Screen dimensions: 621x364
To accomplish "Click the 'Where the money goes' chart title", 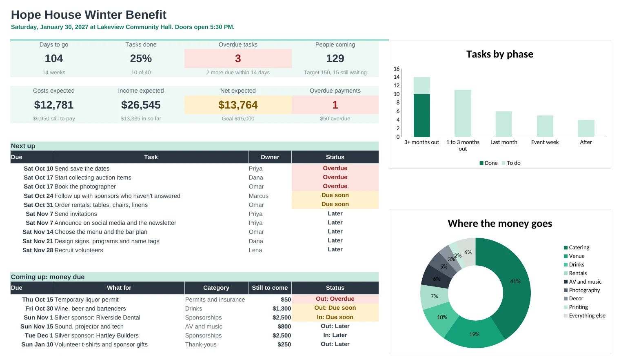I will click(500, 224).
